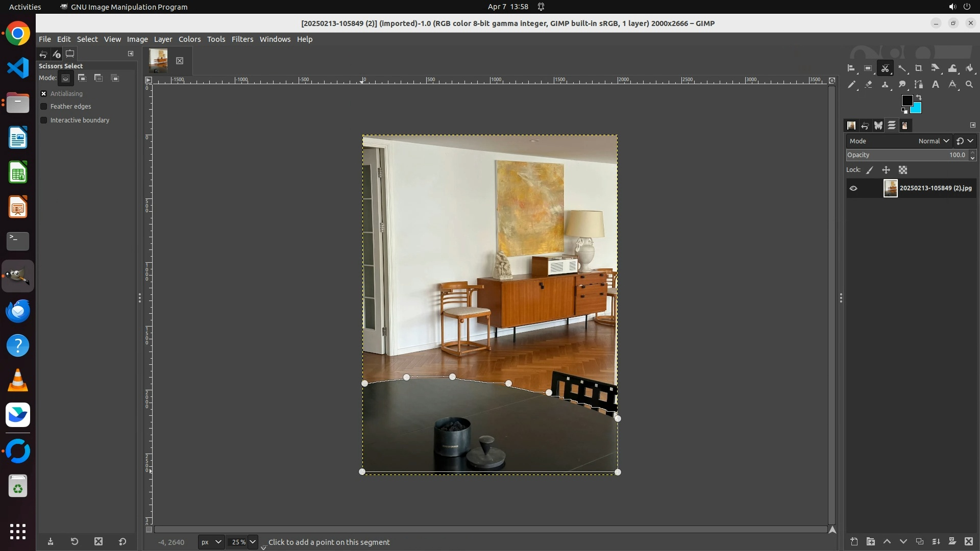Create a new layer with bottom icon

pyautogui.click(x=854, y=541)
